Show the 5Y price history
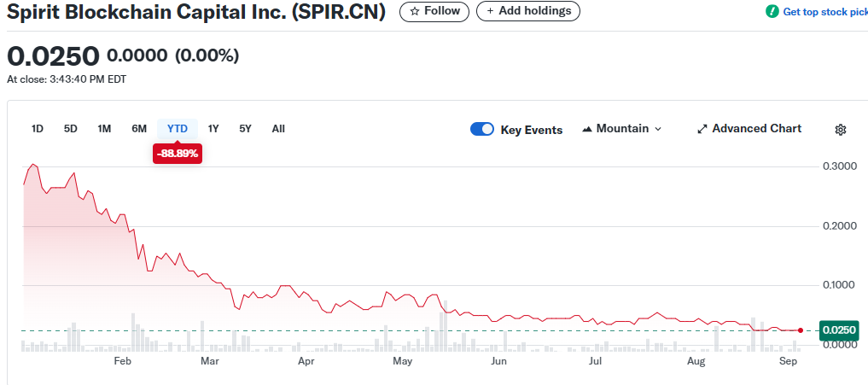 coord(245,129)
